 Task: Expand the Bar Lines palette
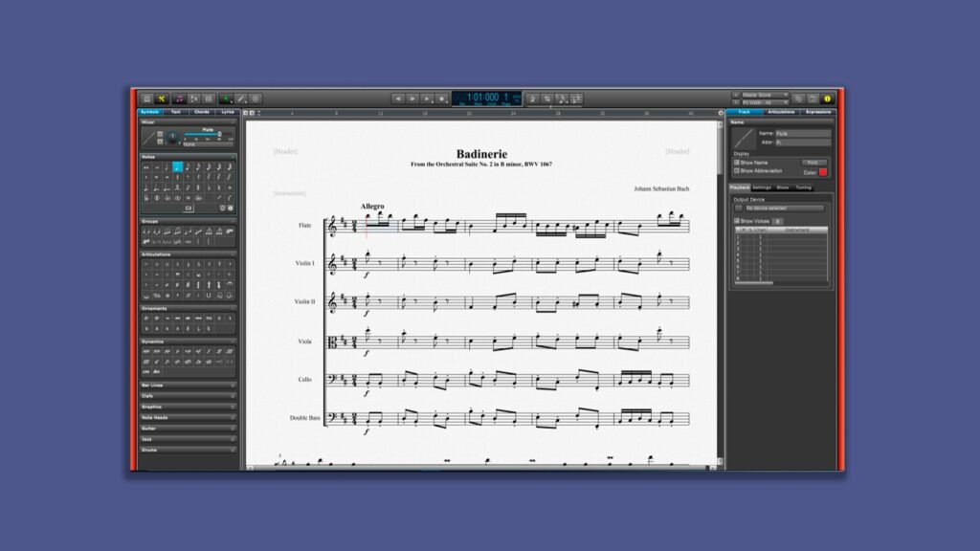click(x=188, y=386)
